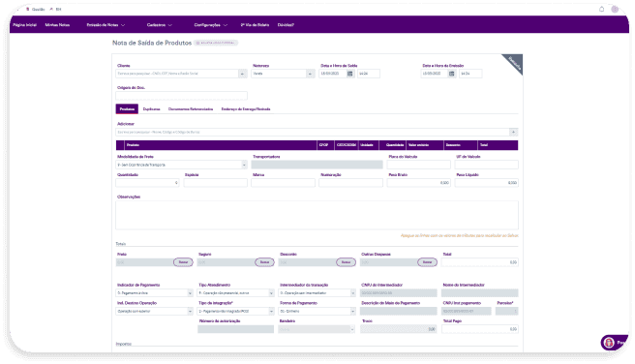
Task: Open the Forma de Pagamento dropdown
Action: [317, 311]
